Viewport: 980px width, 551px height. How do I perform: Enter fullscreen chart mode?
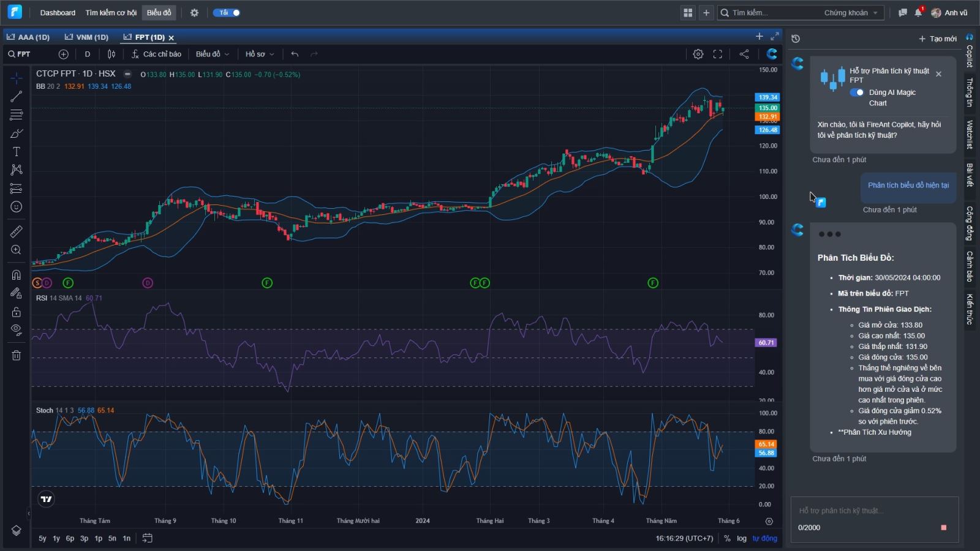tap(717, 54)
